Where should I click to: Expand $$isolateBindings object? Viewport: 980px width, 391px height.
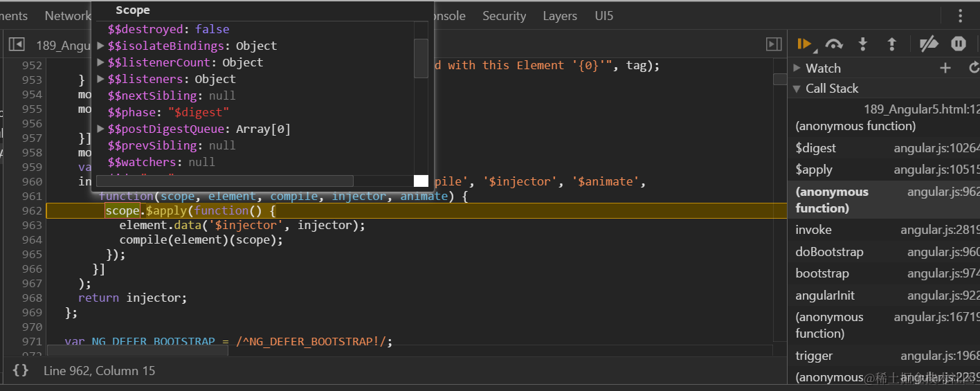pos(101,46)
